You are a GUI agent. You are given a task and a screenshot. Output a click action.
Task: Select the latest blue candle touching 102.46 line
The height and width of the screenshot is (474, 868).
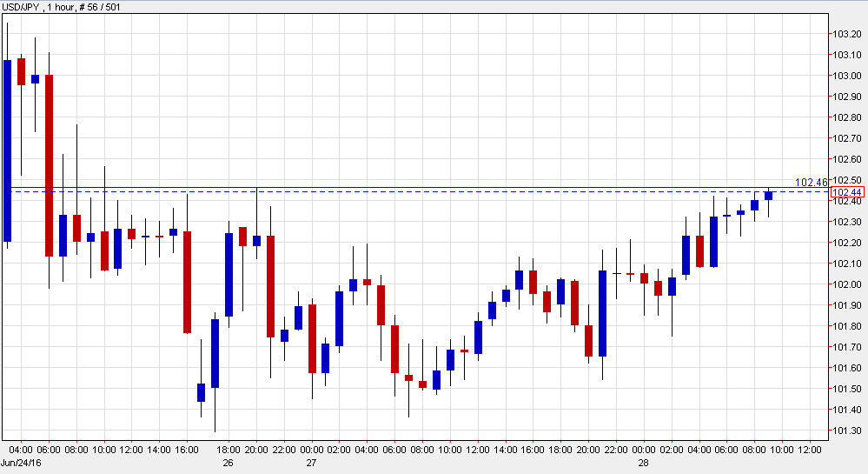(768, 195)
